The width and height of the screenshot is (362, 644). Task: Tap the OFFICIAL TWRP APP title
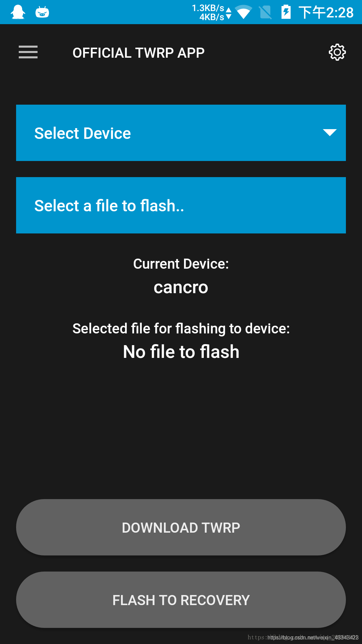click(138, 53)
